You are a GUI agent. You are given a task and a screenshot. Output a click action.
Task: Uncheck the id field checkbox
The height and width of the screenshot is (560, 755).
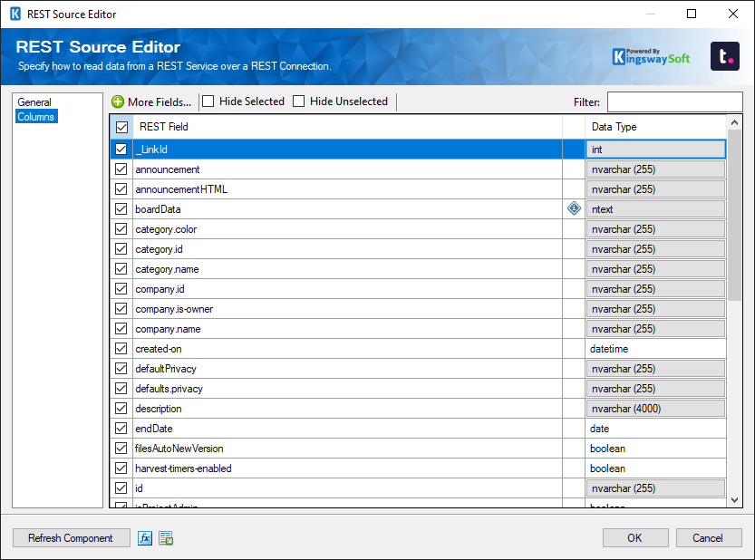tap(121, 488)
